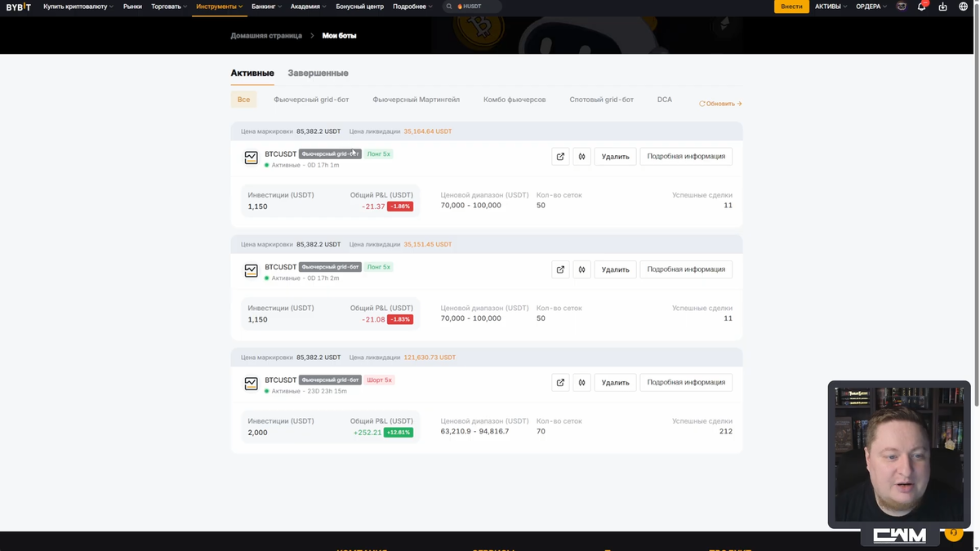The image size is (980, 551).
Task: Open chart icon for second long bot
Action: pyautogui.click(x=581, y=269)
